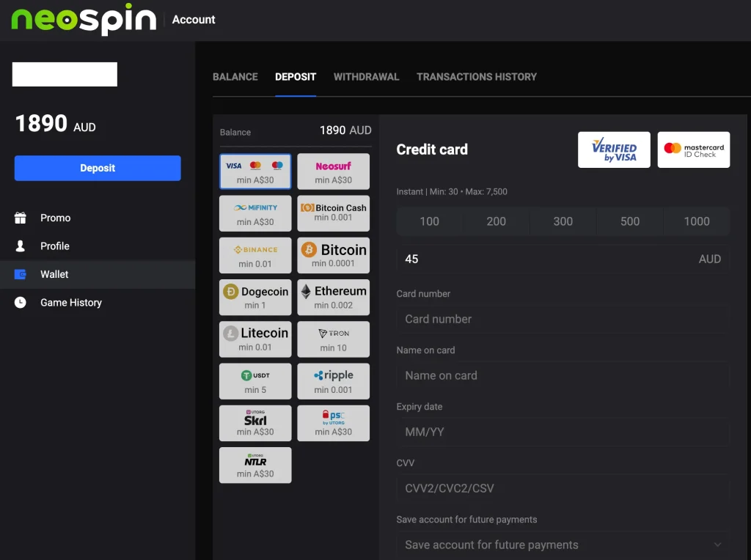Pick the Litecoin payment tile
This screenshot has width=751, height=560.
click(255, 339)
